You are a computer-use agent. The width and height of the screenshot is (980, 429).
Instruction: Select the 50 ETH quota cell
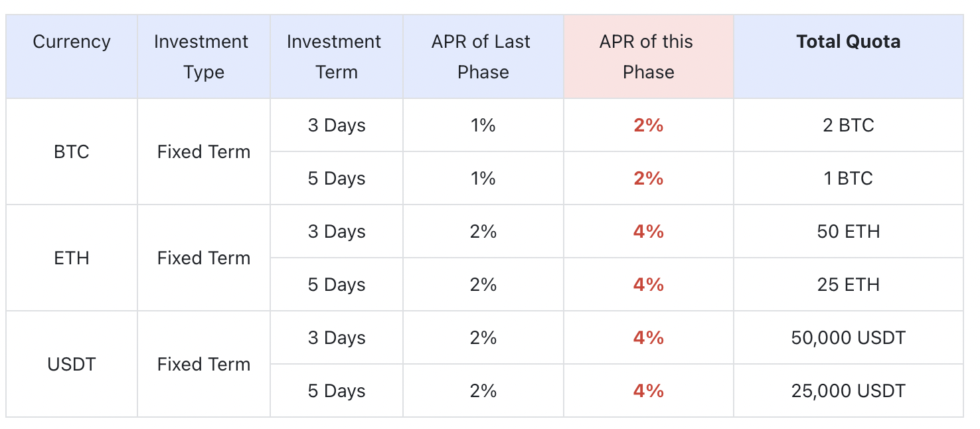coord(848,232)
